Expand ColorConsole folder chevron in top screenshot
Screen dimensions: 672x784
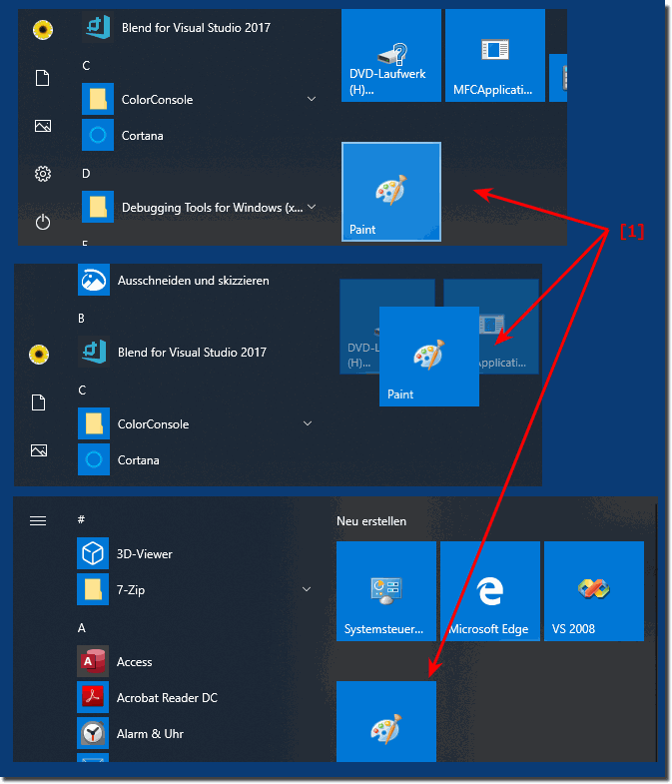(x=312, y=99)
